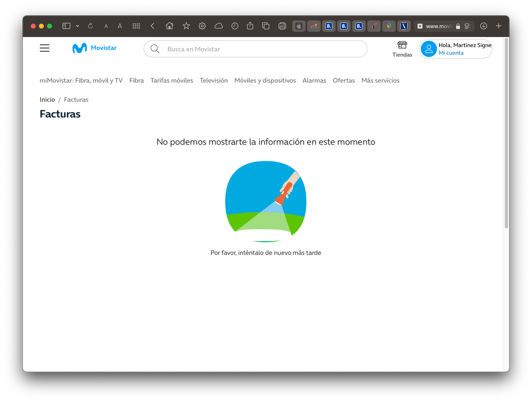The image size is (532, 402).
Task: Open bookmarks via the star icon
Action: coord(186,26)
